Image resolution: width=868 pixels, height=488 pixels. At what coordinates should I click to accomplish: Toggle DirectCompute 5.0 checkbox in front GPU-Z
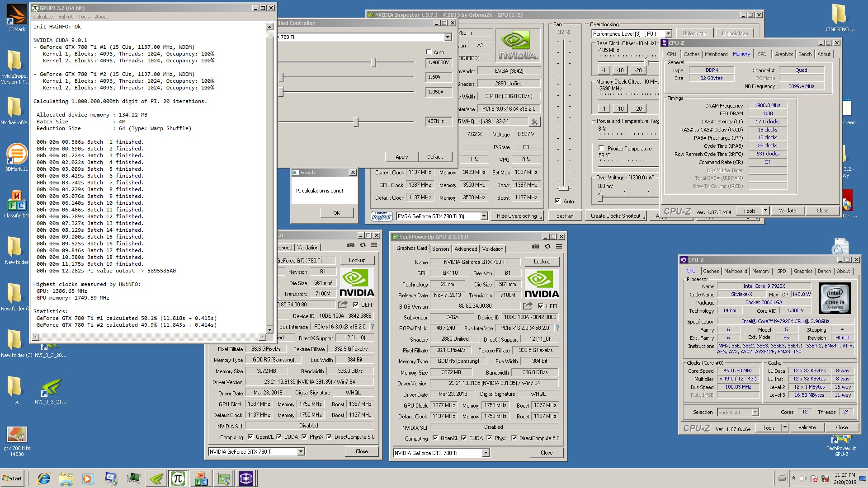coord(514,438)
